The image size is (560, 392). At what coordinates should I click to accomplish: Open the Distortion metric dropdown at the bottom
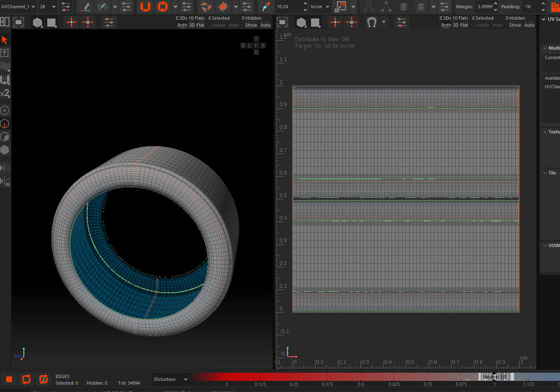(167, 379)
